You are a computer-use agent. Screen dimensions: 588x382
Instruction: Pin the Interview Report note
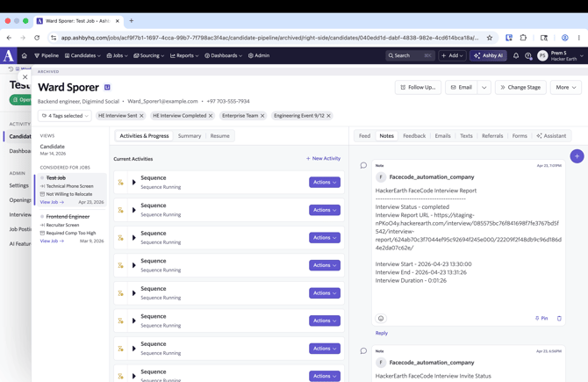[x=541, y=318]
